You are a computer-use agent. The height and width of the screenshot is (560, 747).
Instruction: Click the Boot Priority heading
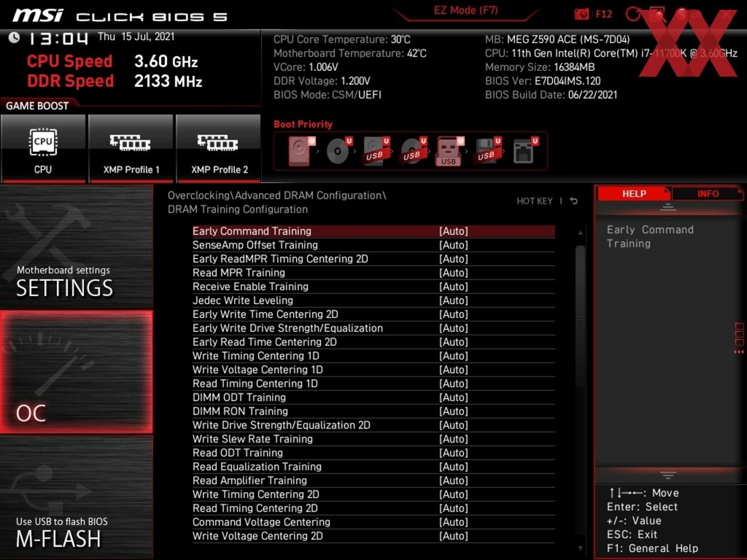pos(303,124)
